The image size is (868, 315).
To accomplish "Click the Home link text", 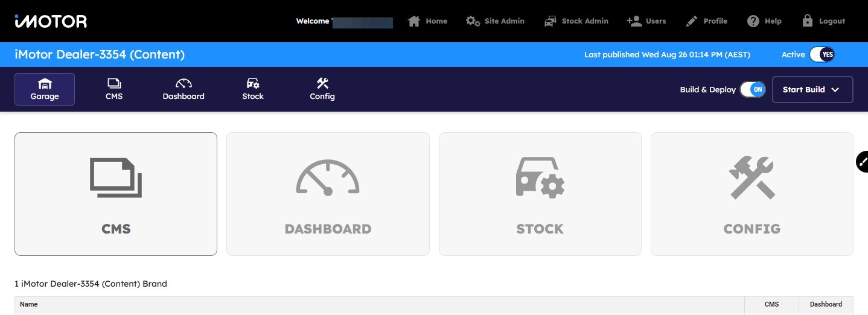I will click(x=436, y=21).
